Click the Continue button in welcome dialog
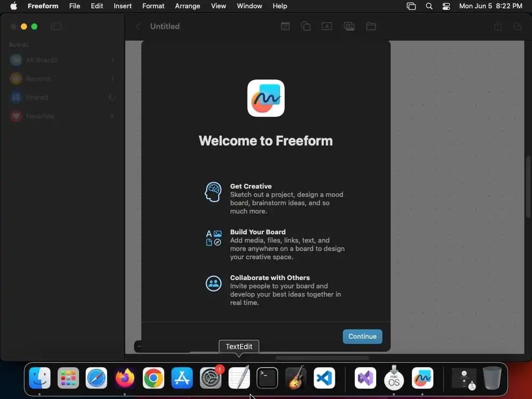532x399 pixels. point(362,336)
